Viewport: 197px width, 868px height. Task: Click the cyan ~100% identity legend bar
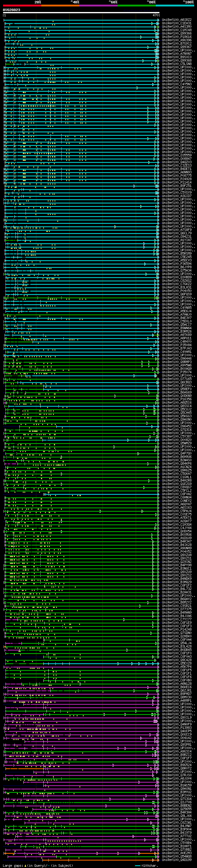[x=175, y=6]
